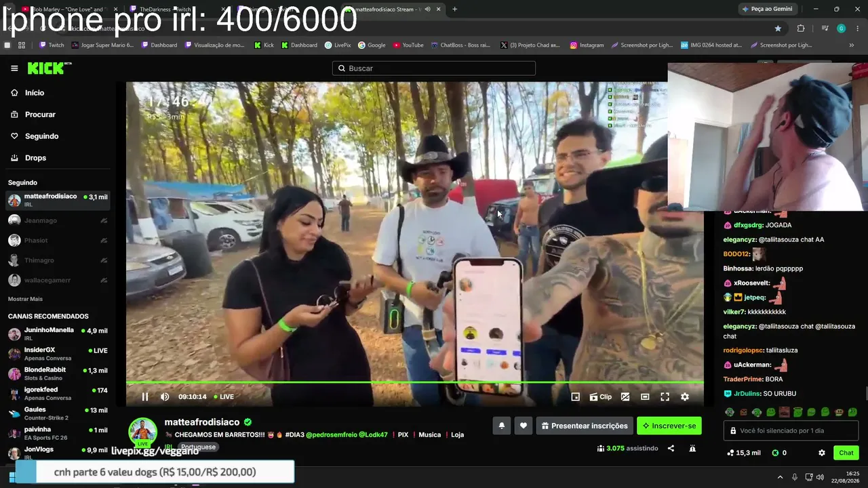Viewport: 868px width, 488px height.
Task: Click the PIX link in stream title
Action: [403, 434]
